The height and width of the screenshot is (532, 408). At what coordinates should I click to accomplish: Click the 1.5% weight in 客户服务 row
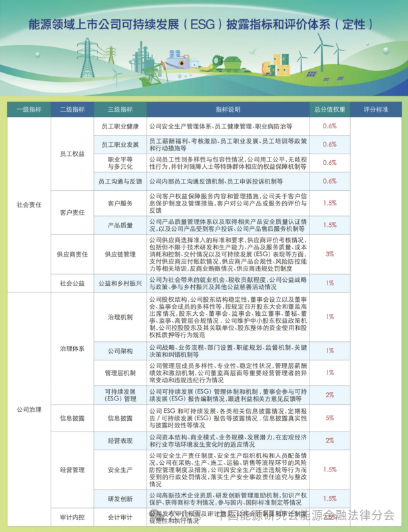(x=329, y=203)
